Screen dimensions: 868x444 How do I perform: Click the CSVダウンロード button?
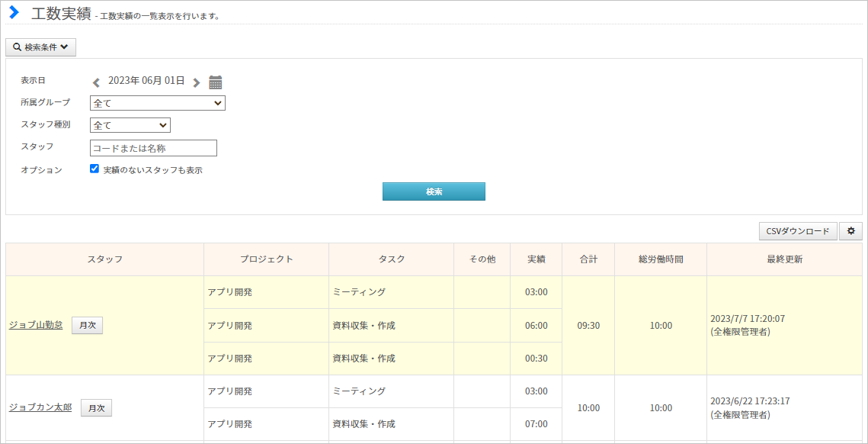click(798, 231)
